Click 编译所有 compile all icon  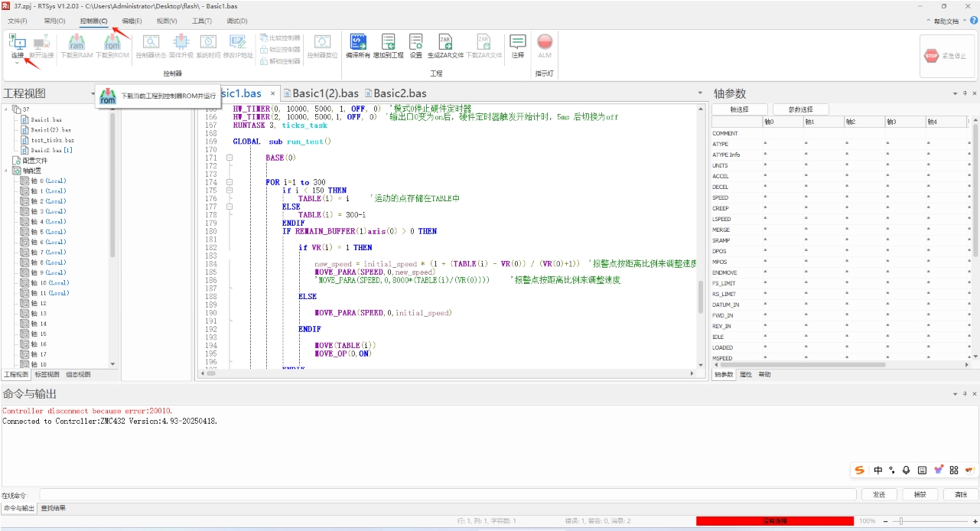pyautogui.click(x=357, y=43)
